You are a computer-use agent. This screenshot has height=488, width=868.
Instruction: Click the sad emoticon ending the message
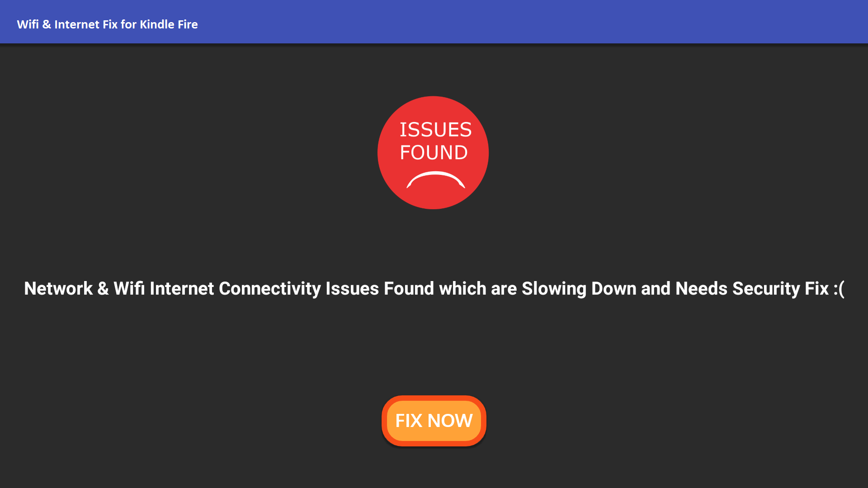[839, 288]
